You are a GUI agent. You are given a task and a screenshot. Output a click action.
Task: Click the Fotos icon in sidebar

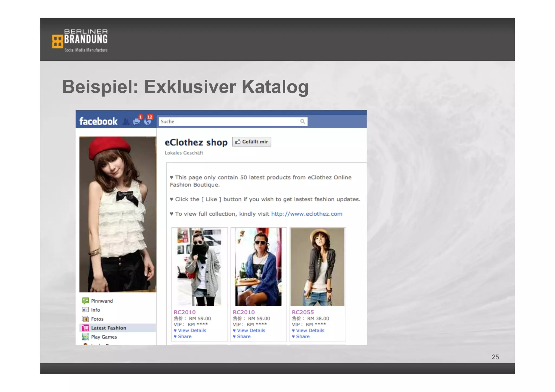(x=85, y=319)
